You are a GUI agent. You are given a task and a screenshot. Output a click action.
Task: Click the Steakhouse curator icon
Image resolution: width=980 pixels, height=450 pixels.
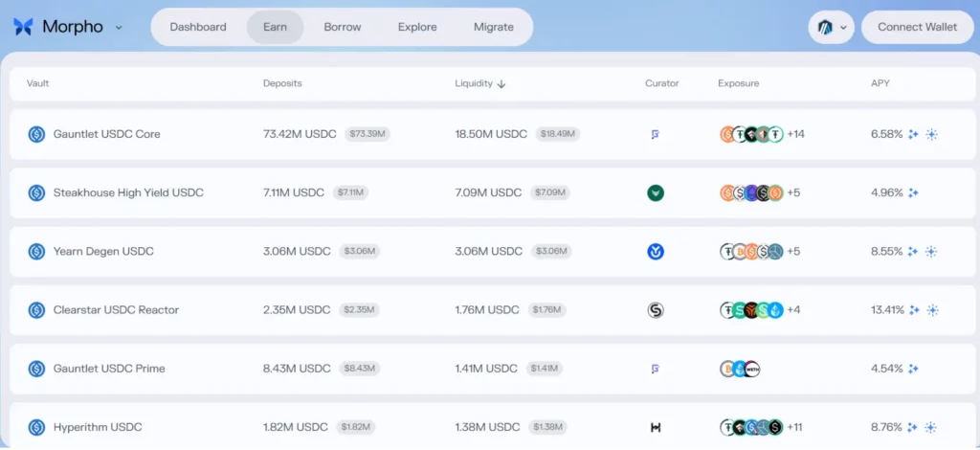656,193
